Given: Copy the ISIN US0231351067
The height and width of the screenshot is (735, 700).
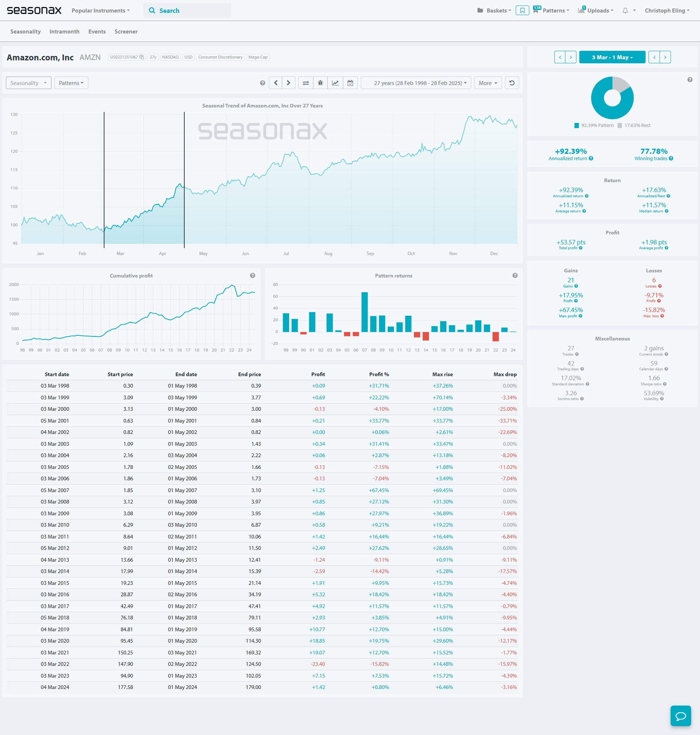Looking at the screenshot, I should (141, 57).
